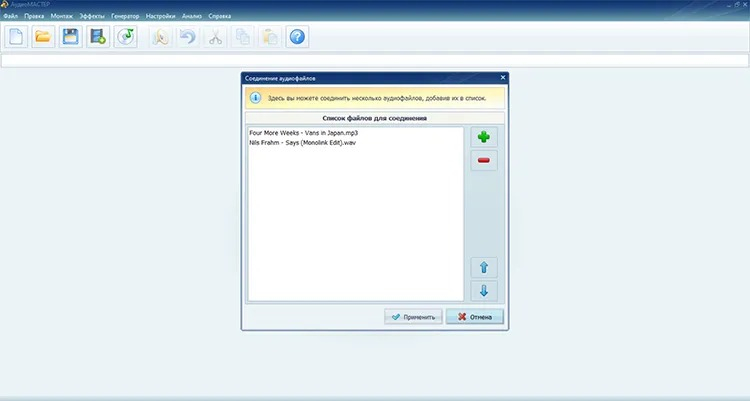Add a file with the green plus
This screenshot has height=401, width=750.
pyautogui.click(x=484, y=137)
